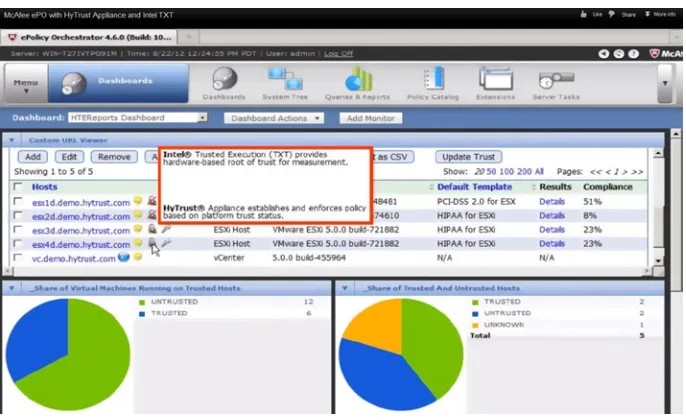Screen dimensions: 686x420
Task: Toggle the select-all checkbox in the Hosts header
Action: click(x=18, y=187)
